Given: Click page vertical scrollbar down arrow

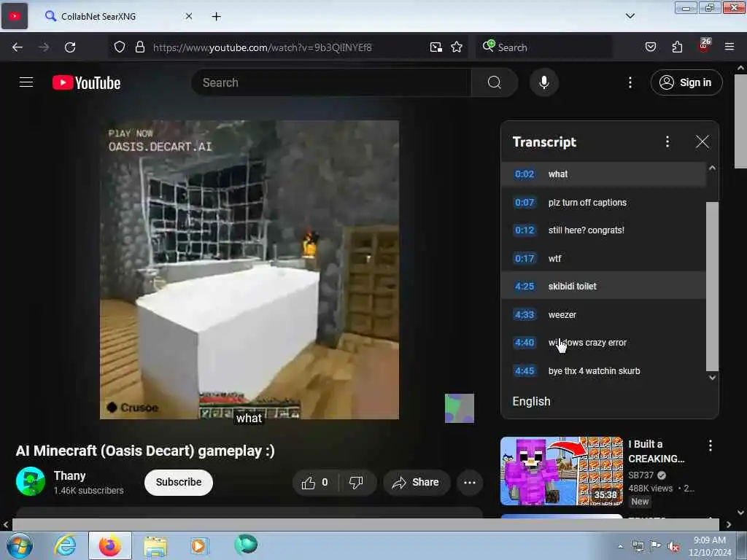Looking at the screenshot, I should pos(740,513).
